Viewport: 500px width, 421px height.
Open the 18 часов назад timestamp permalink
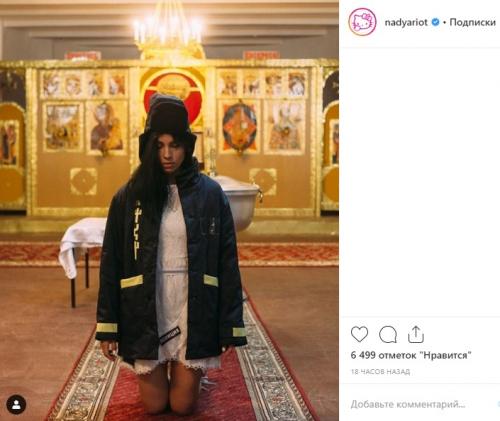click(380, 371)
